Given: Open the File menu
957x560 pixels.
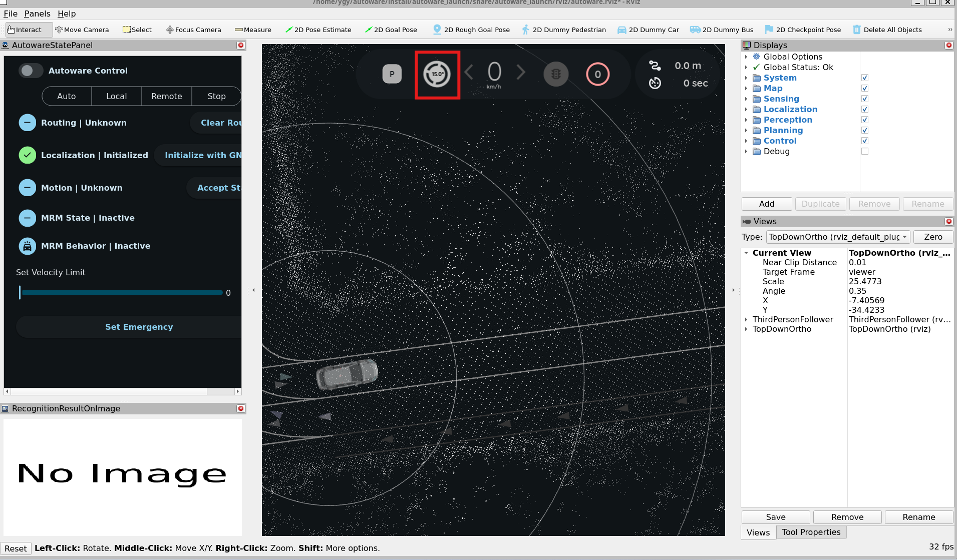Looking at the screenshot, I should pyautogui.click(x=11, y=14).
